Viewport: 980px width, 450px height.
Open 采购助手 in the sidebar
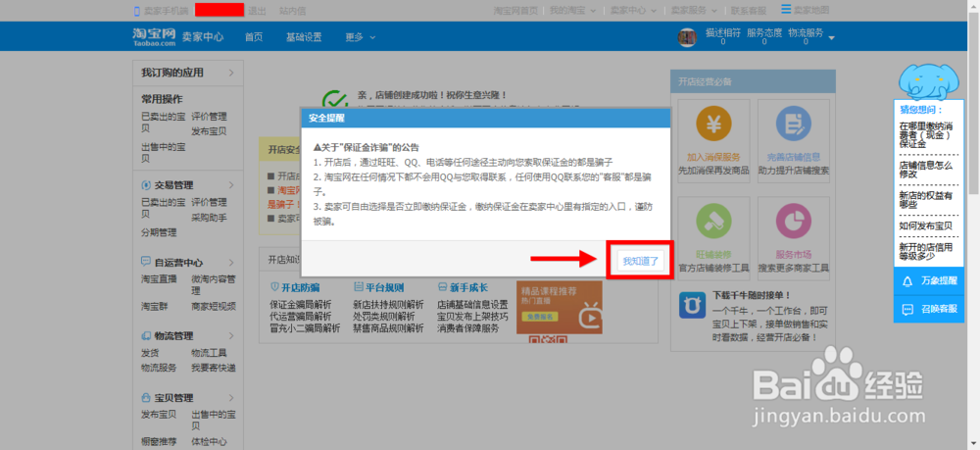click(x=209, y=218)
